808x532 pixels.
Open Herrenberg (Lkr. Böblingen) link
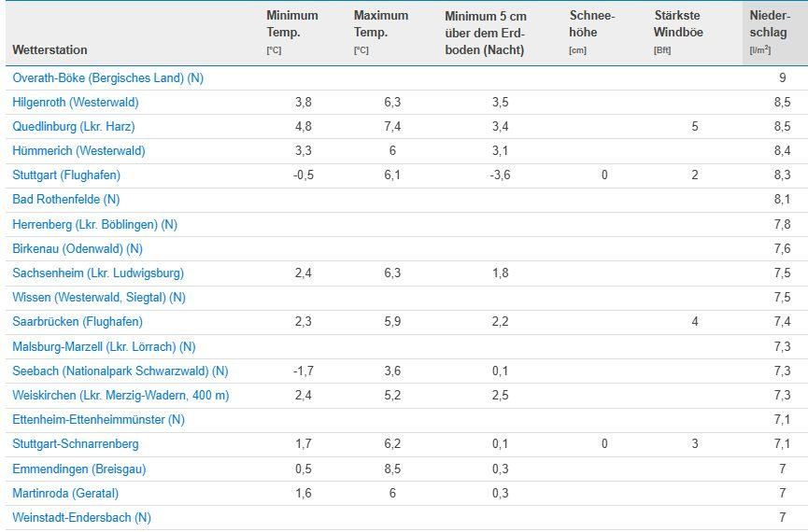[94, 225]
